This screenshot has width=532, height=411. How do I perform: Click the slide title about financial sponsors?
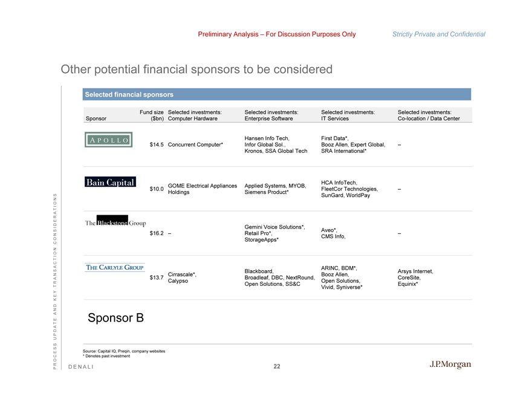click(x=196, y=70)
